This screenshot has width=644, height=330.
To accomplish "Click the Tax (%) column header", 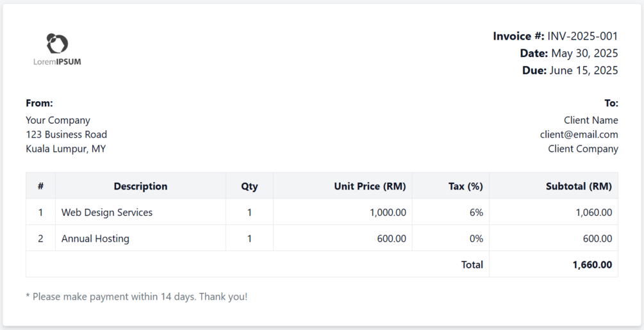I will 465,186.
